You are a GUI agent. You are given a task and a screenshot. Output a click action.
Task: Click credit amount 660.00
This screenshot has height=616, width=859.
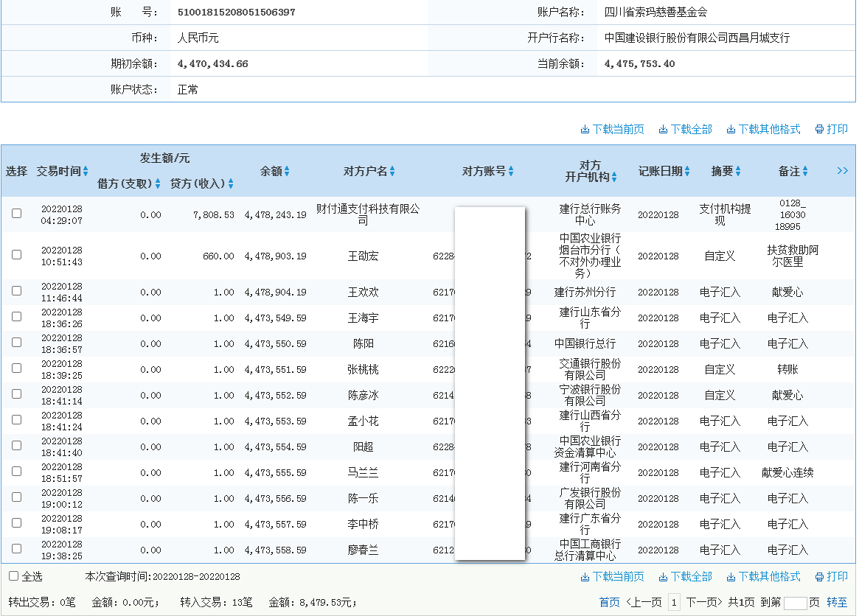pos(218,256)
